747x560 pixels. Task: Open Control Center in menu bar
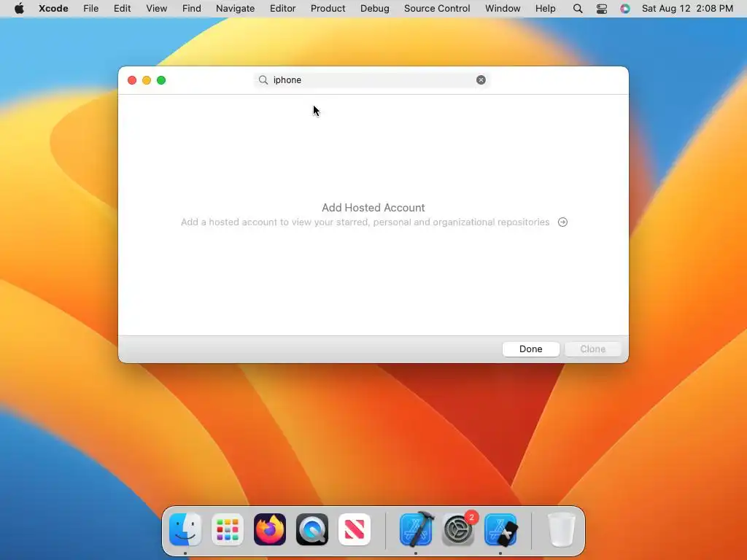602,9
